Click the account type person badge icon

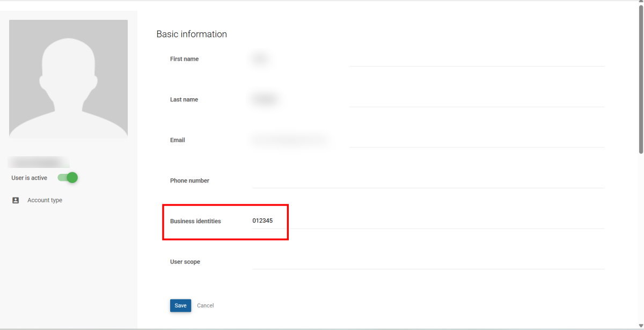tap(16, 200)
